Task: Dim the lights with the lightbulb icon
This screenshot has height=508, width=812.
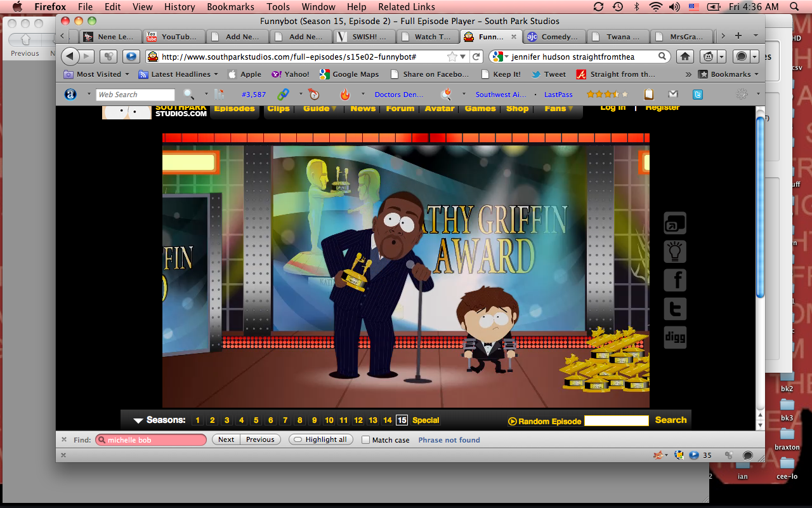Action: pos(675,251)
